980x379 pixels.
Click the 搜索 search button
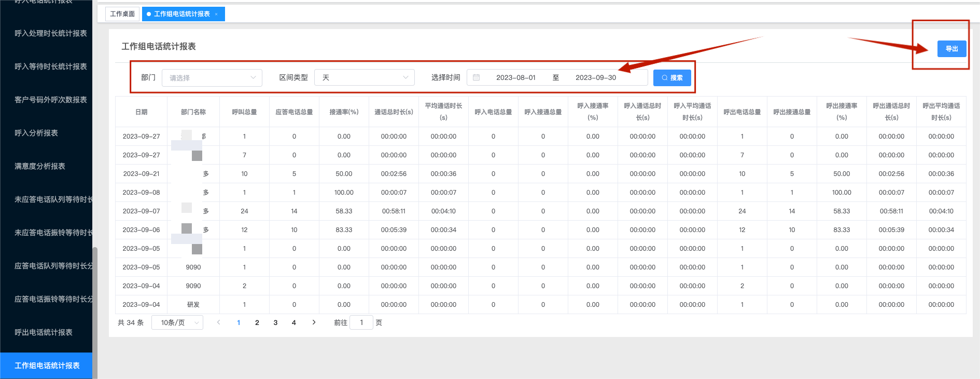tap(672, 77)
